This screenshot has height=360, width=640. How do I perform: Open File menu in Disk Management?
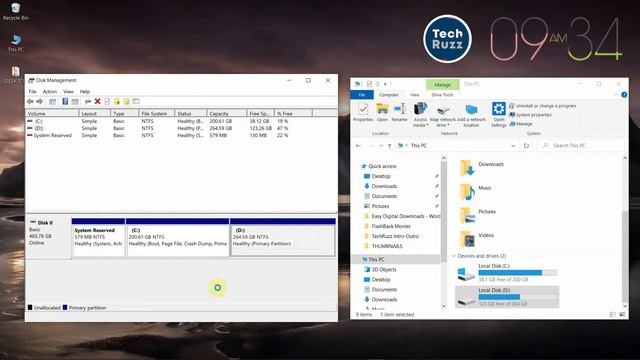pos(33,91)
